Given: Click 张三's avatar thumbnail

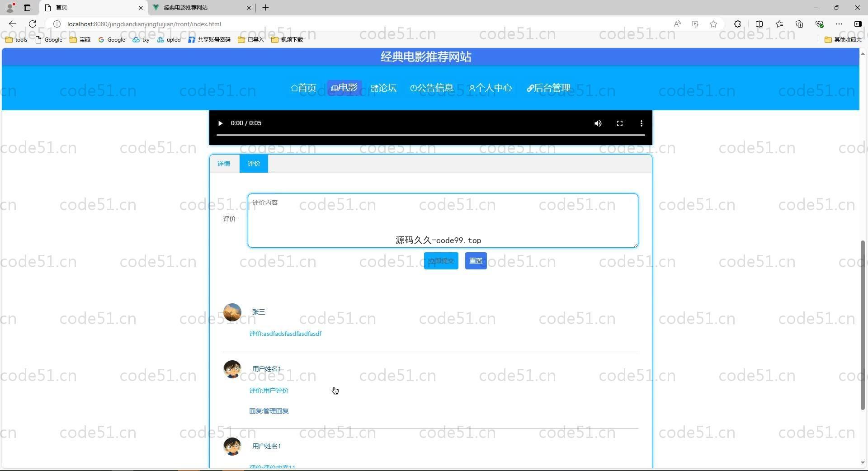Looking at the screenshot, I should pos(232,312).
